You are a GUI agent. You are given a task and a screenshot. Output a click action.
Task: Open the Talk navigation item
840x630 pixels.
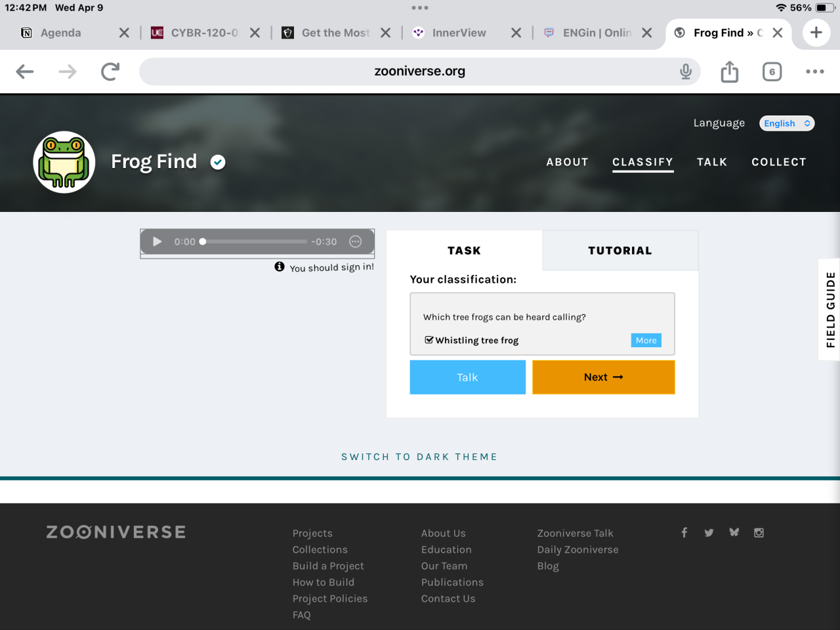point(712,162)
